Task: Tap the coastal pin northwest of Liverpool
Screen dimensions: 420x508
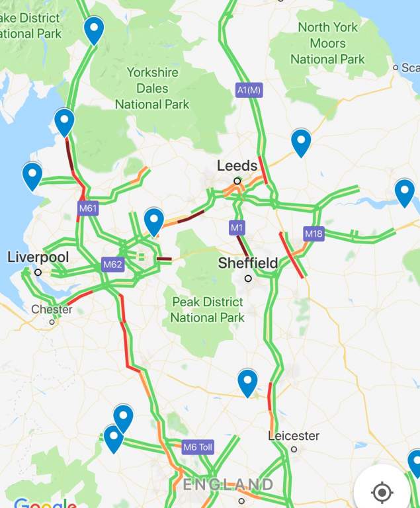Action: tap(32, 177)
